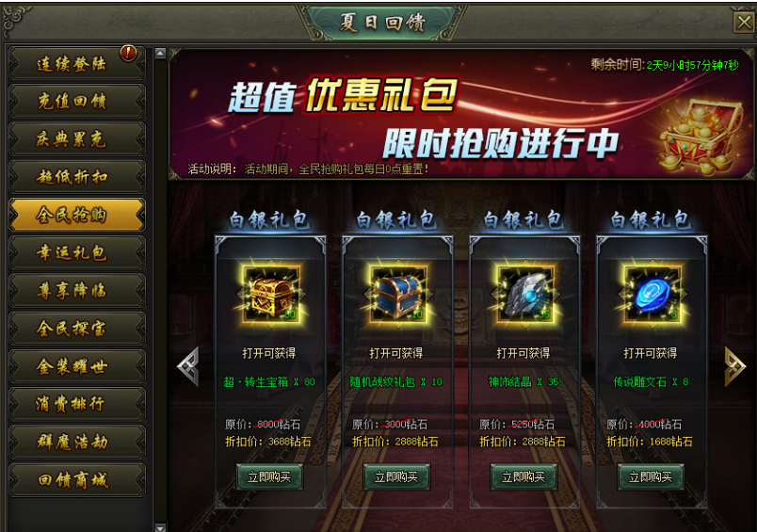Go to the 全民探宝 tab

(77, 329)
